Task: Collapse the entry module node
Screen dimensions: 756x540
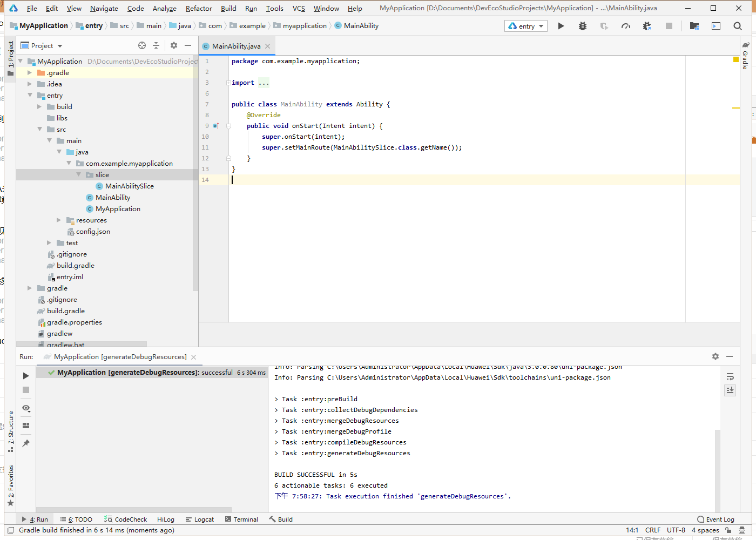Action: pos(30,96)
